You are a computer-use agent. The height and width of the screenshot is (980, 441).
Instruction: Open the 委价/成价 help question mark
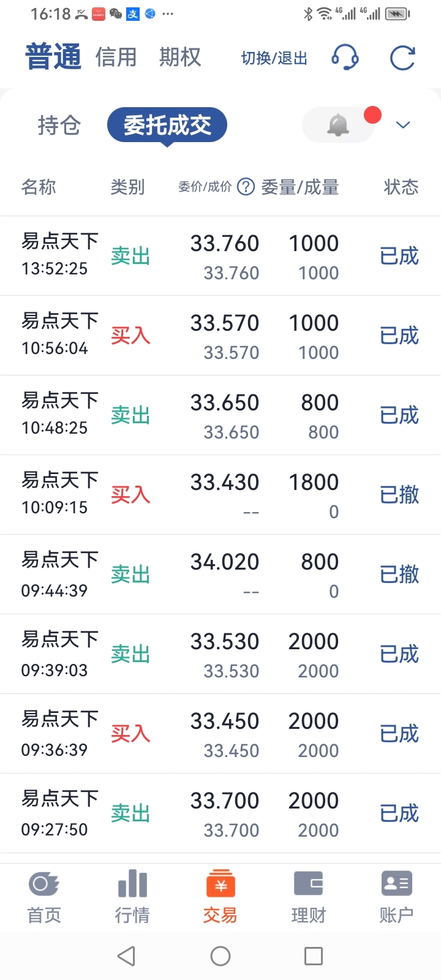click(246, 186)
